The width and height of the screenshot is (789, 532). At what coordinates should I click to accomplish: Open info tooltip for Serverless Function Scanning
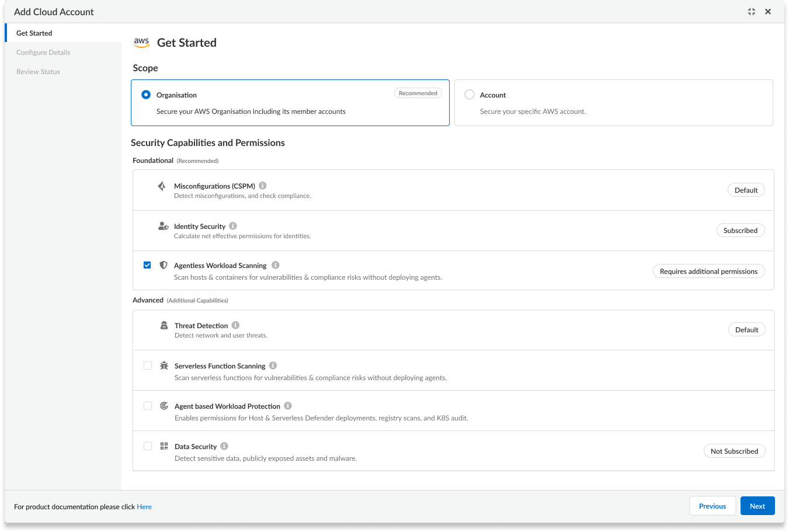(273, 366)
